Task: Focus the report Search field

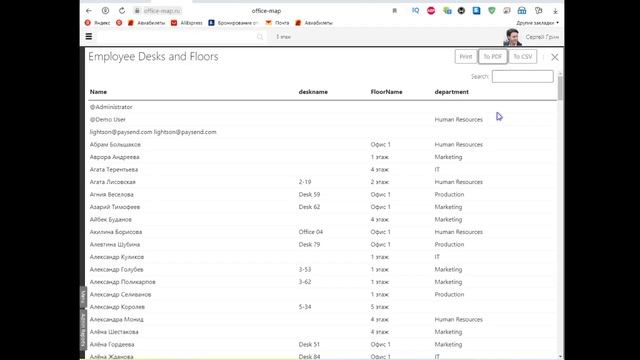Action: pyautogui.click(x=522, y=76)
